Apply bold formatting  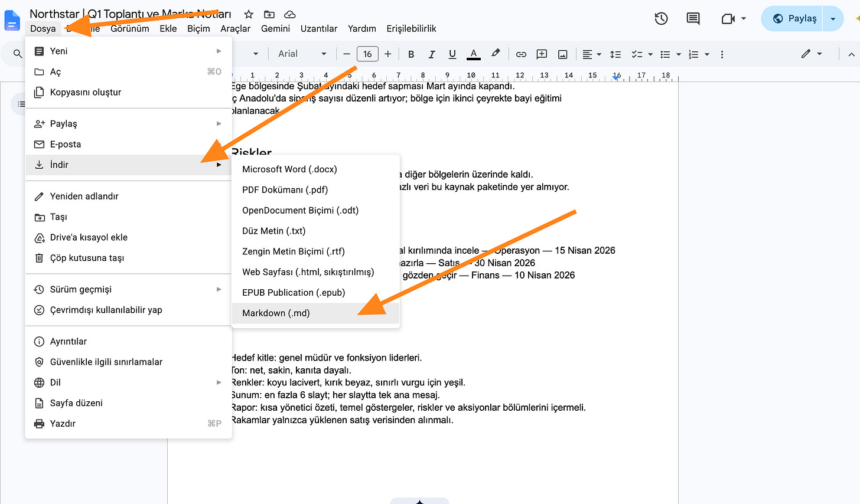coord(411,54)
